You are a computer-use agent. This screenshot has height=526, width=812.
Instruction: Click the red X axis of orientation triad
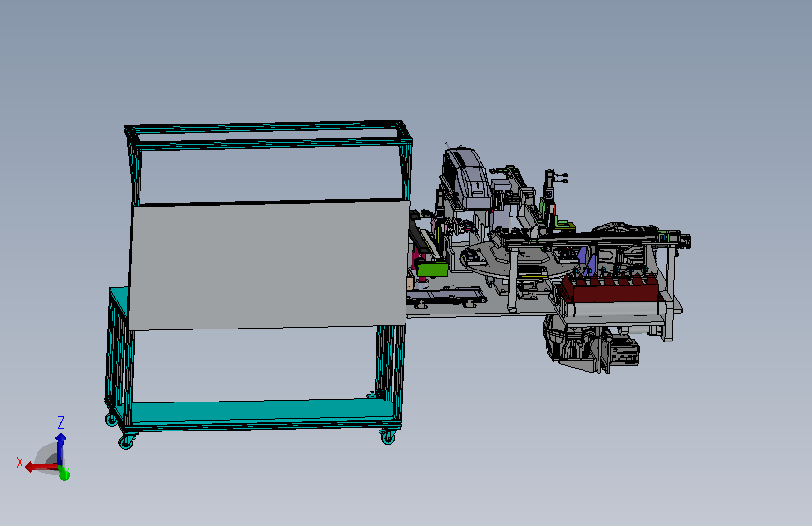click(x=42, y=467)
